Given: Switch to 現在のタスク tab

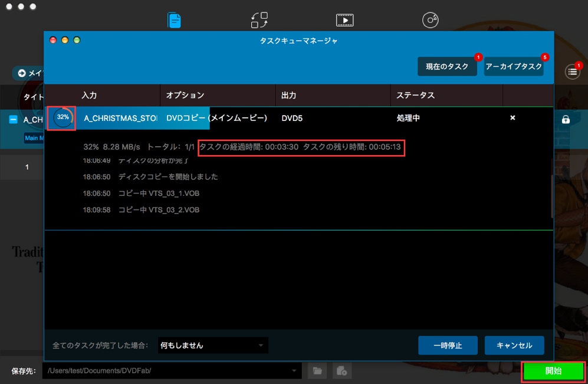Looking at the screenshot, I should [447, 67].
